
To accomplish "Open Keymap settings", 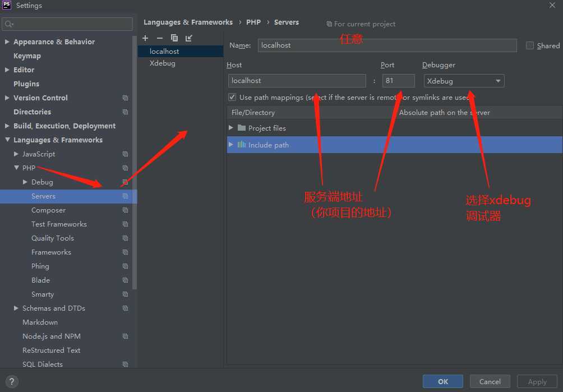I will point(27,56).
